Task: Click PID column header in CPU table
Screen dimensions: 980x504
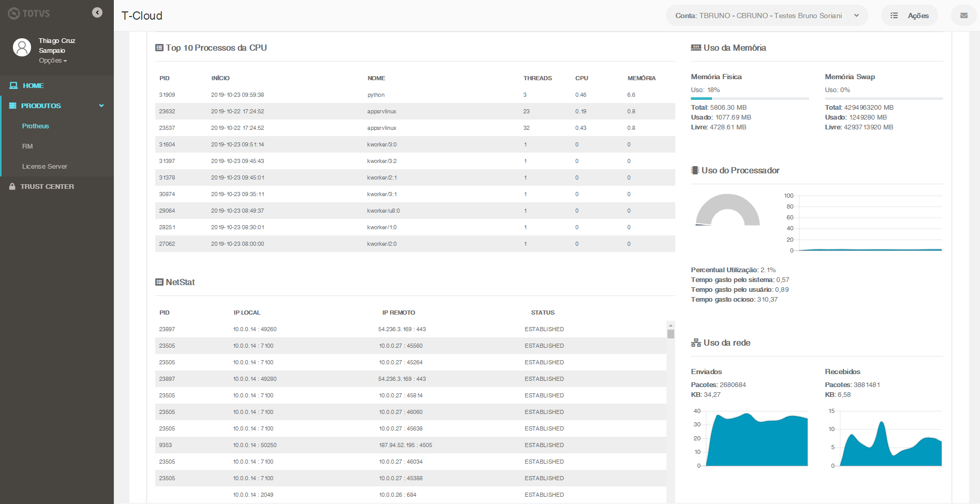Action: pos(165,78)
